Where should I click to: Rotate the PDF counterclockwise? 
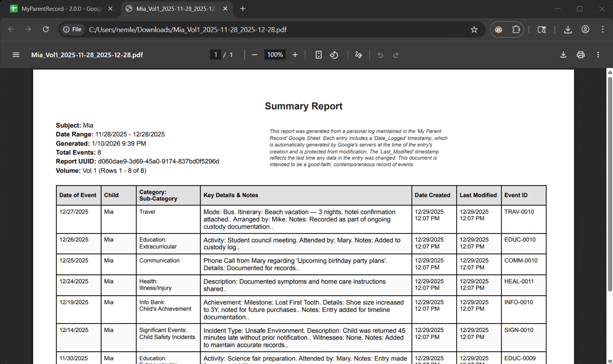click(334, 55)
